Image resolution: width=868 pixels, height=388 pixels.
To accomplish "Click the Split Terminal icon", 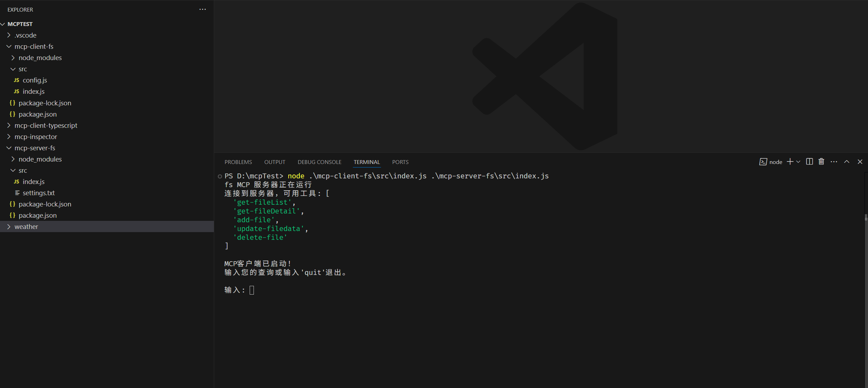I will pos(809,162).
